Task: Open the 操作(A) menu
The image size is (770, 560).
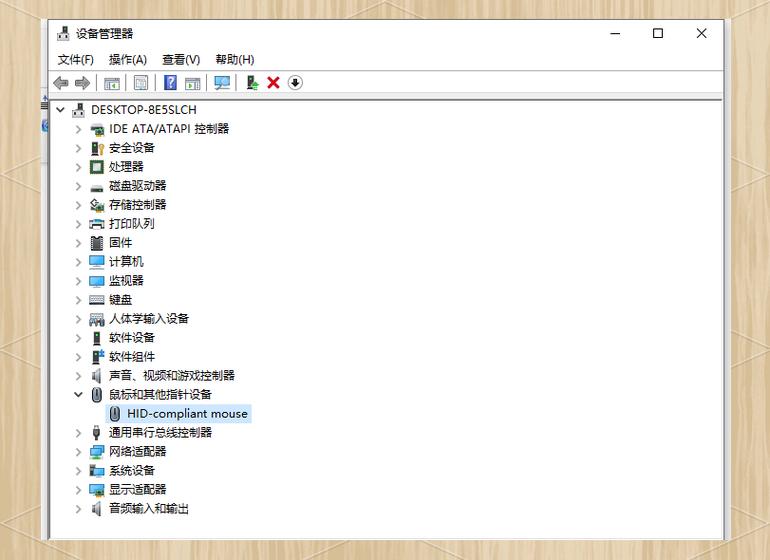Action: [x=128, y=59]
